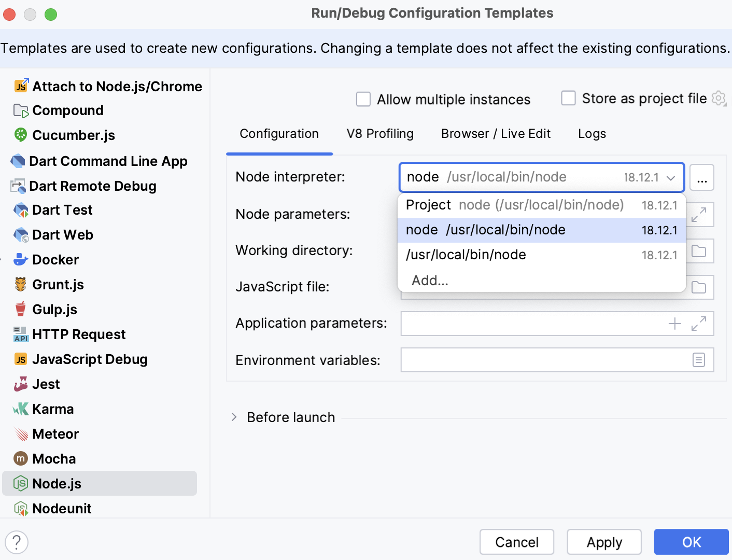Click the Apply button

tap(604, 541)
